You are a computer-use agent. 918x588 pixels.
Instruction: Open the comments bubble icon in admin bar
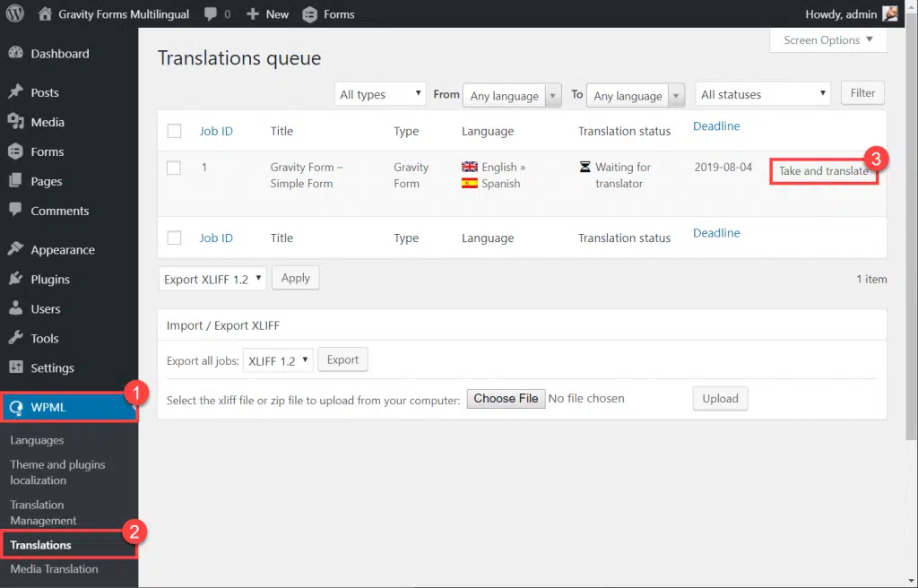tap(210, 14)
